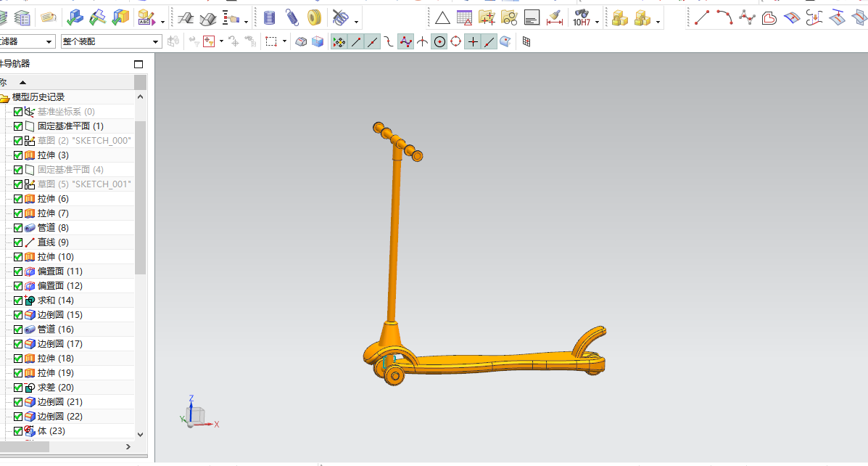Click the navigator vertical scrollbar down arrow
The height and width of the screenshot is (466, 868).
click(140, 434)
